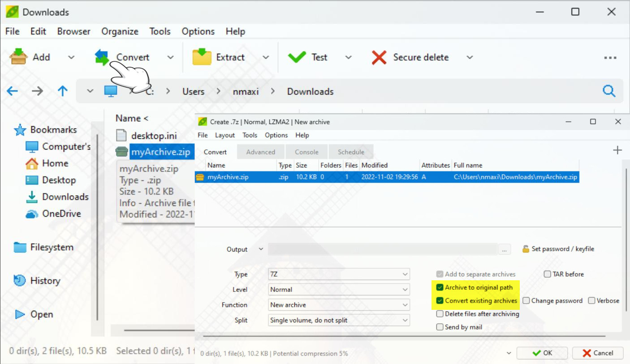Open the Organize menu

point(120,31)
